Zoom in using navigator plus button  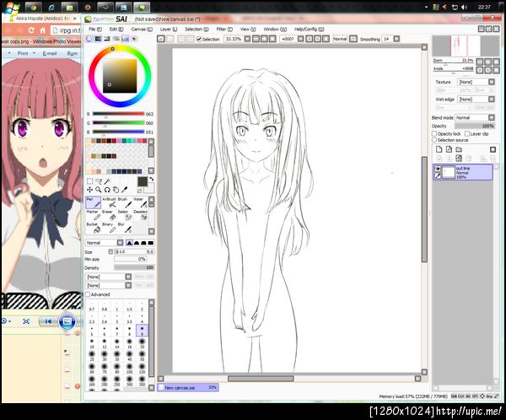click(x=488, y=62)
